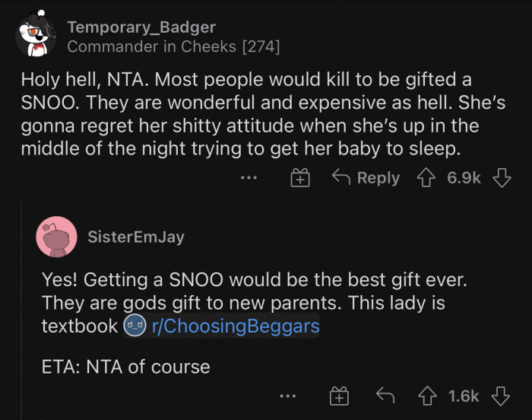Visit the SisterEmJay username profile
532x420 pixels.
tap(136, 237)
